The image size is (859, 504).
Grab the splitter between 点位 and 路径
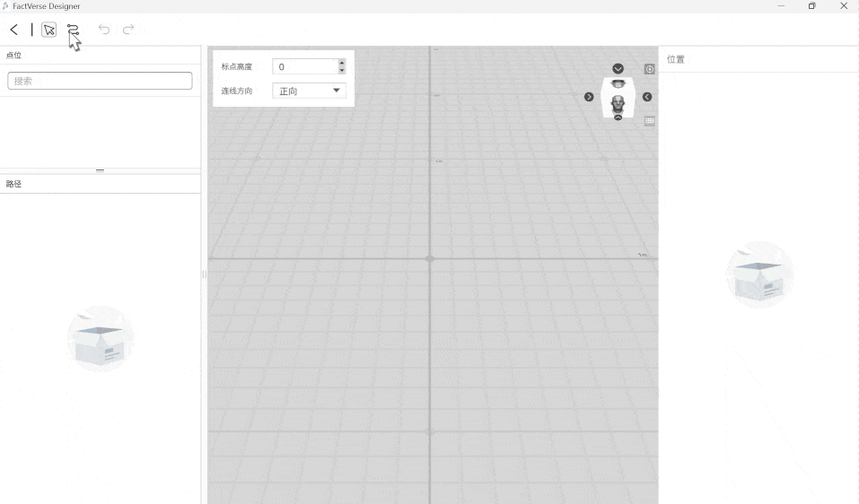[100, 170]
